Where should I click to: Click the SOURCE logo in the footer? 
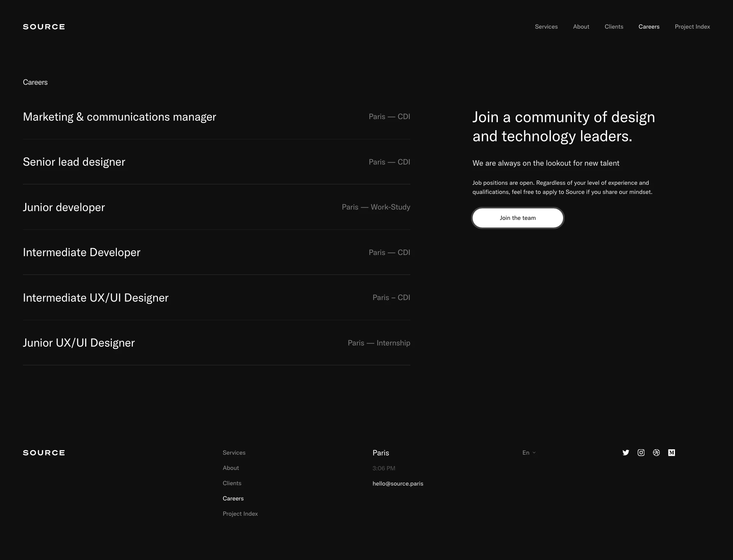click(x=44, y=453)
